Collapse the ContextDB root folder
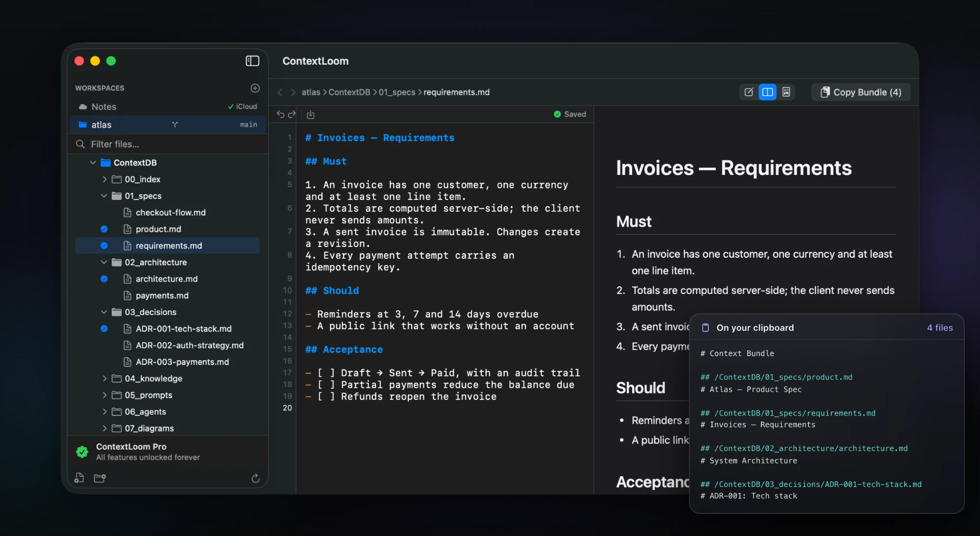This screenshot has width=980, height=536. click(93, 163)
